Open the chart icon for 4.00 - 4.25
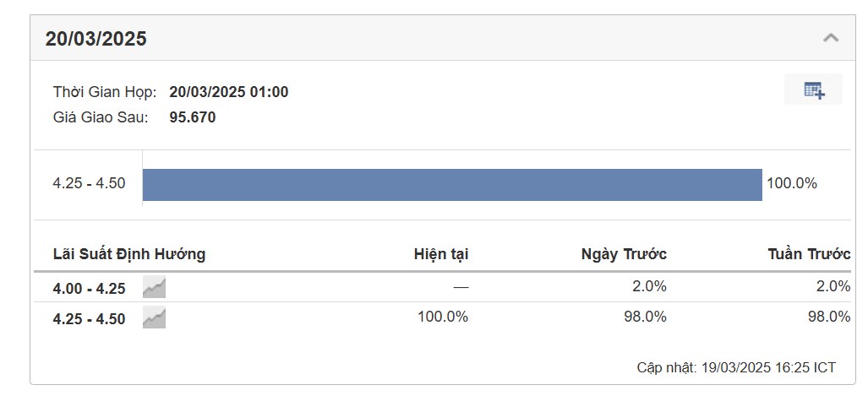 pos(154,288)
